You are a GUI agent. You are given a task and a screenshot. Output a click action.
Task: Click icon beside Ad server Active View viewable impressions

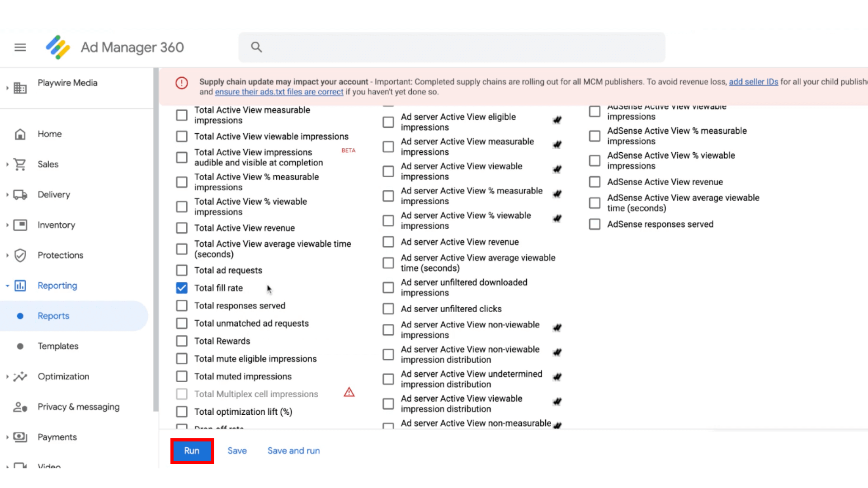click(557, 169)
